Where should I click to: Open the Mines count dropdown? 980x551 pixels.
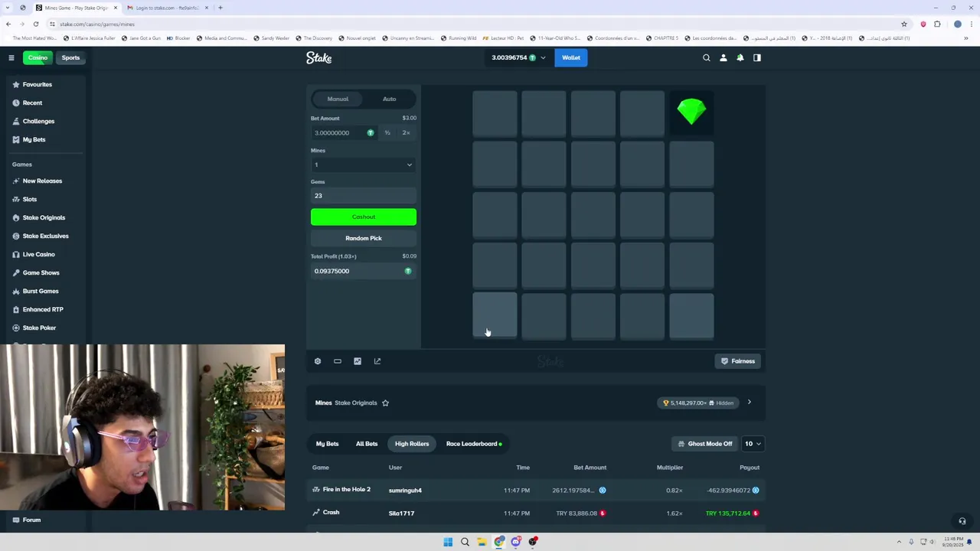364,165
